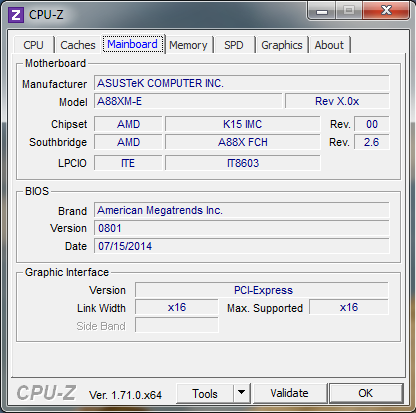416x413 pixels.
Task: Close the CPU-Z window
Action: coord(386,11)
